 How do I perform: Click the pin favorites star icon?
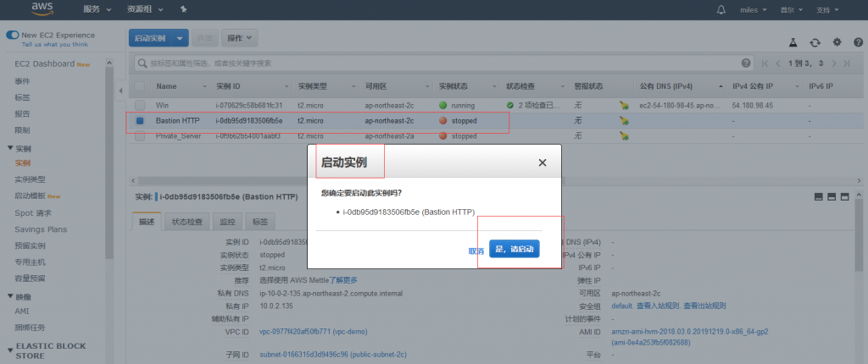coord(183,9)
